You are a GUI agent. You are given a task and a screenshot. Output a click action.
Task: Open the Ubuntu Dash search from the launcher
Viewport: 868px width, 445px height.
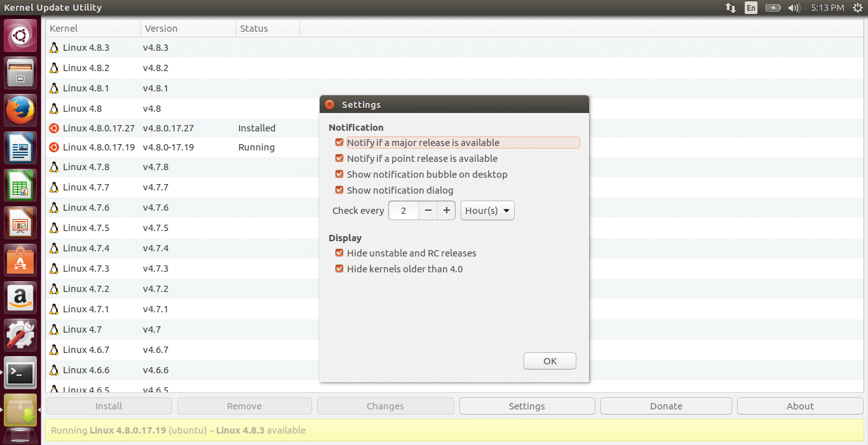21,36
